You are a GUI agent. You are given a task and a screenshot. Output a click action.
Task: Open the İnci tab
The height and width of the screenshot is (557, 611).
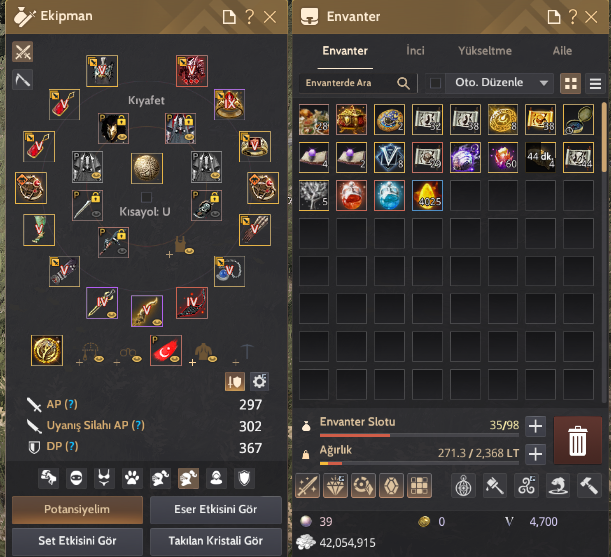click(x=415, y=51)
